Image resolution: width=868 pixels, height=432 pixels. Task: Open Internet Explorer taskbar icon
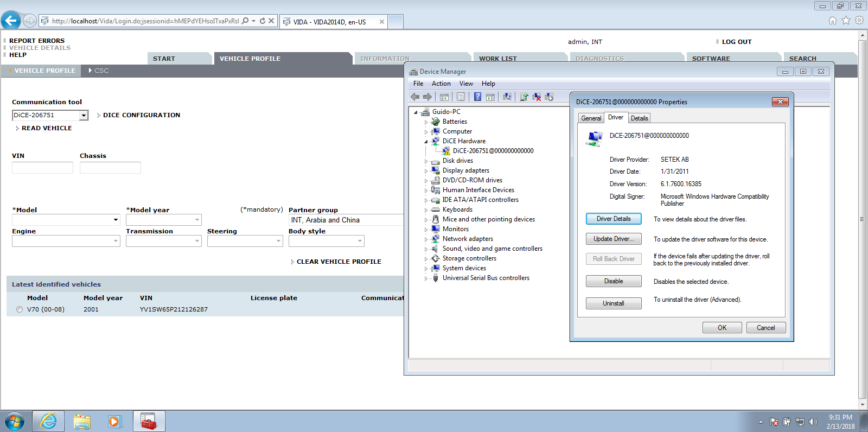[x=48, y=421]
